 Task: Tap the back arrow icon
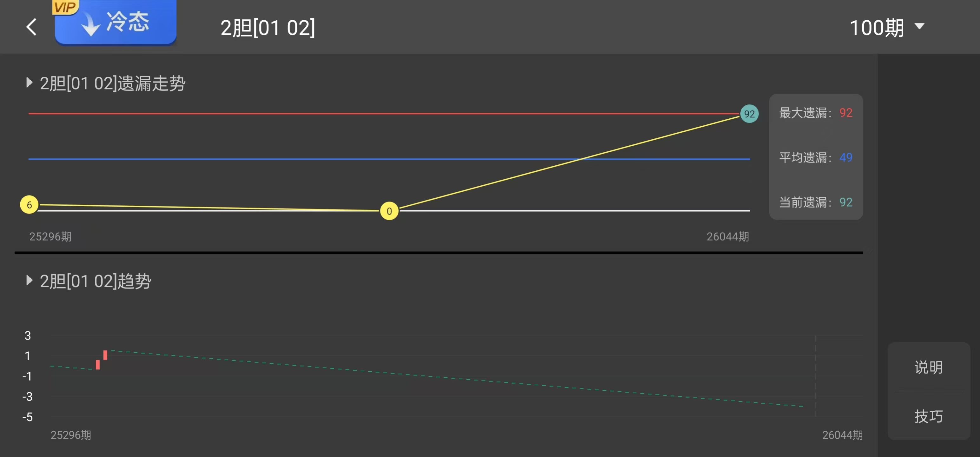click(x=31, y=27)
